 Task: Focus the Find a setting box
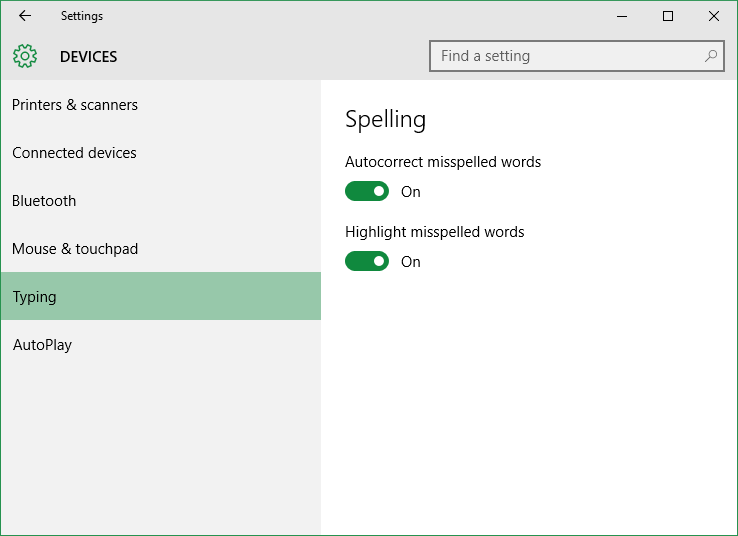coord(577,56)
